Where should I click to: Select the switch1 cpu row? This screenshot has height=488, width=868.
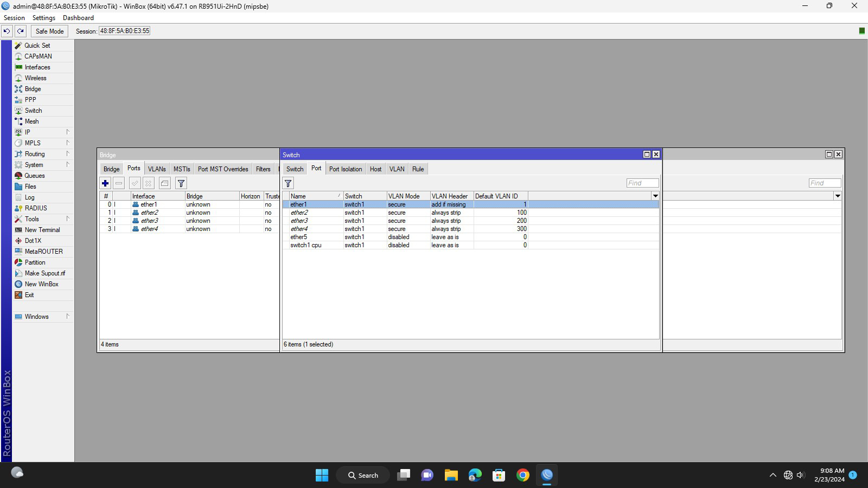tap(470, 245)
